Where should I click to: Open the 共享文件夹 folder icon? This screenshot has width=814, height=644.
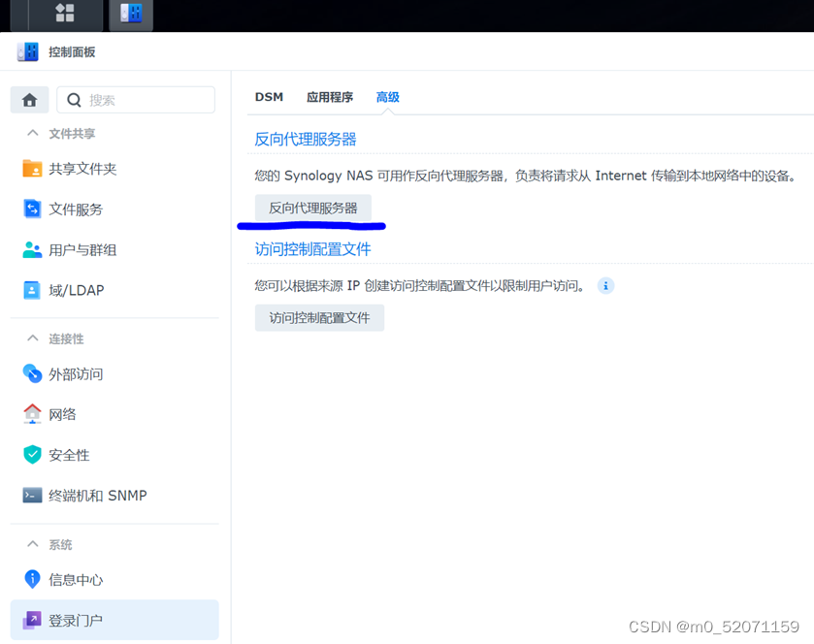(x=32, y=169)
